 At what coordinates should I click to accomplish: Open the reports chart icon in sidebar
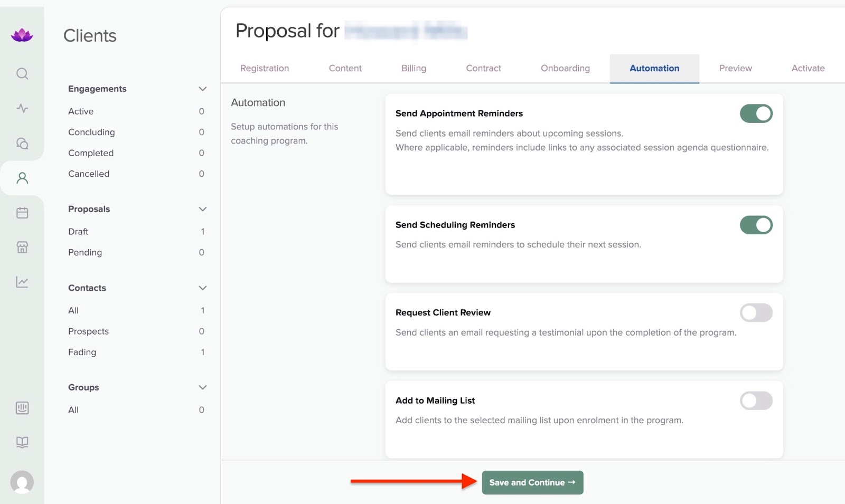tap(22, 282)
